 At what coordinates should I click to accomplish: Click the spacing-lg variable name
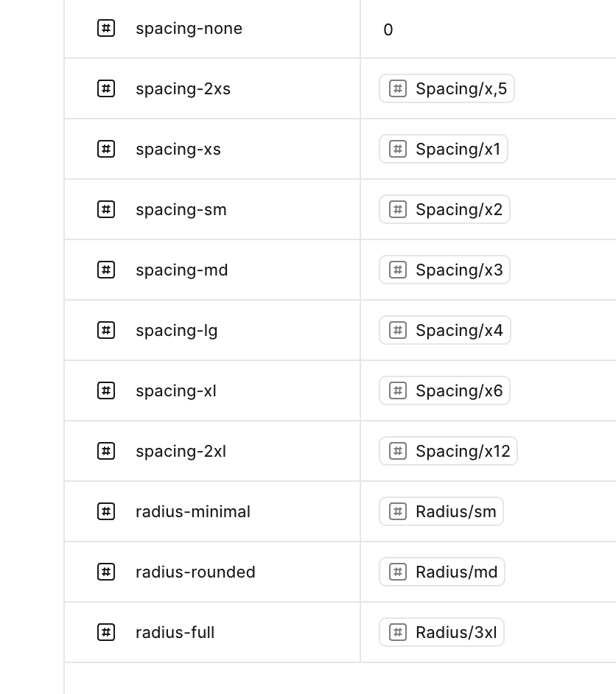pyautogui.click(x=177, y=331)
